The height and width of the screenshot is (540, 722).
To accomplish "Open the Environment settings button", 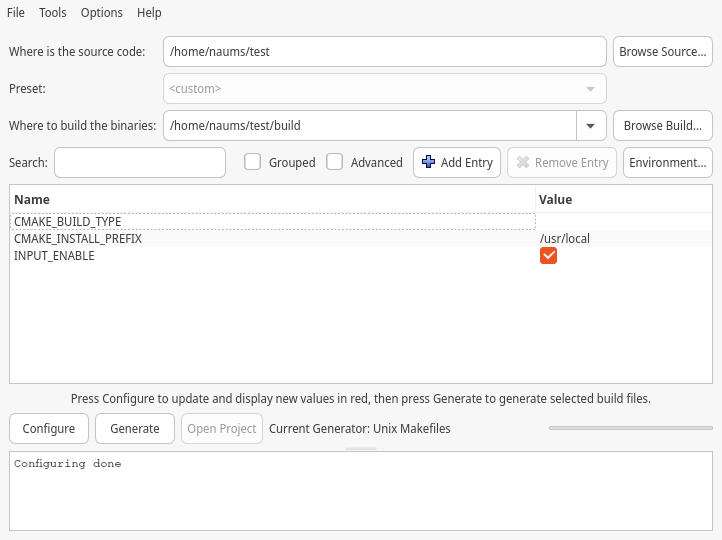I will pos(667,162).
